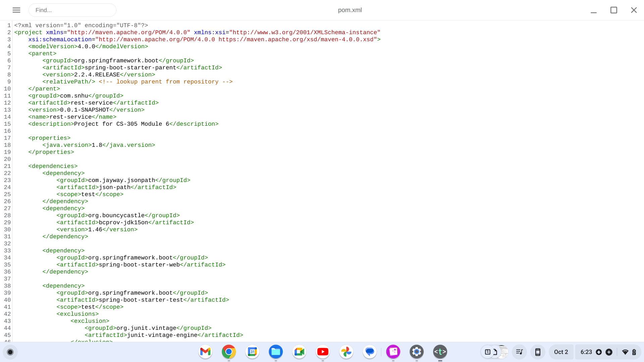
Task: Open Messages from the shelf
Action: (370, 352)
